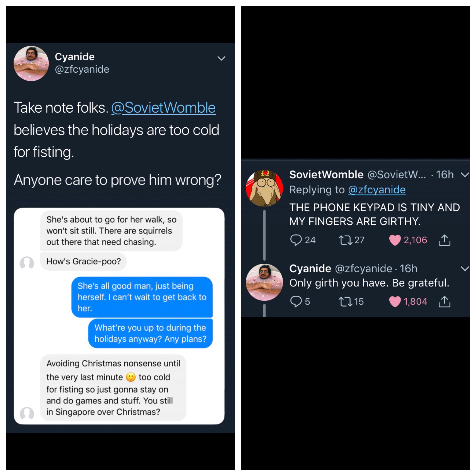This screenshot has width=476, height=476.
Task: Retweet SovietWomble's phone keypad tweet
Action: coord(345,240)
